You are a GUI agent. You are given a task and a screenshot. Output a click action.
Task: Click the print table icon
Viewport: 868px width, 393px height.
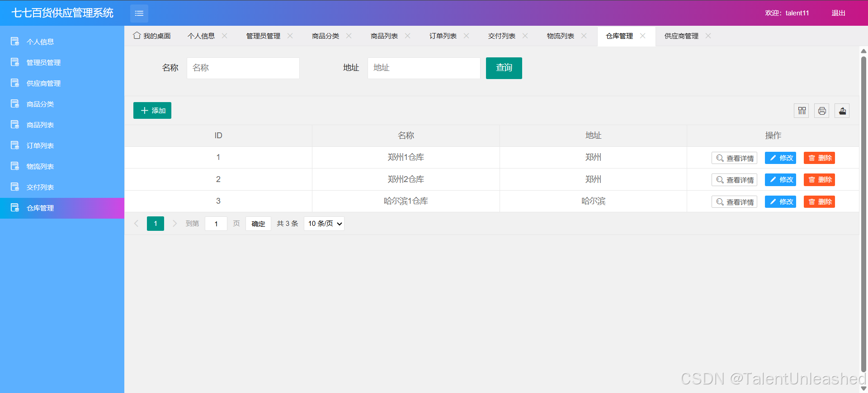[x=822, y=111]
